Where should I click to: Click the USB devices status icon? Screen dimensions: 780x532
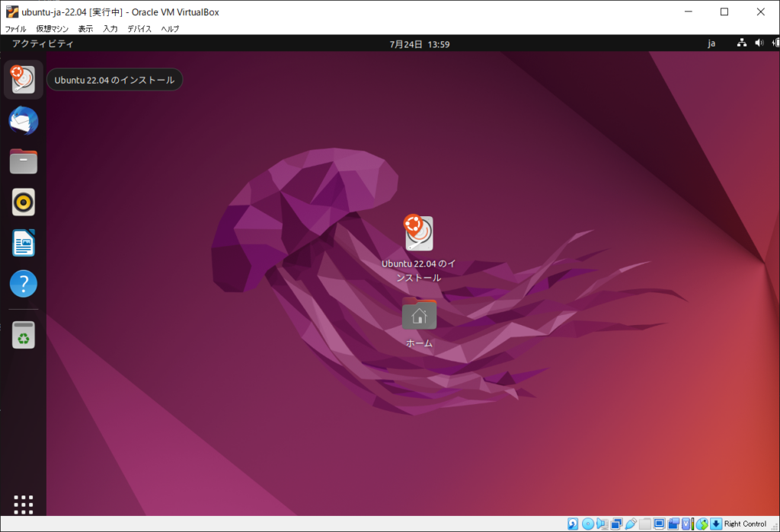631,524
